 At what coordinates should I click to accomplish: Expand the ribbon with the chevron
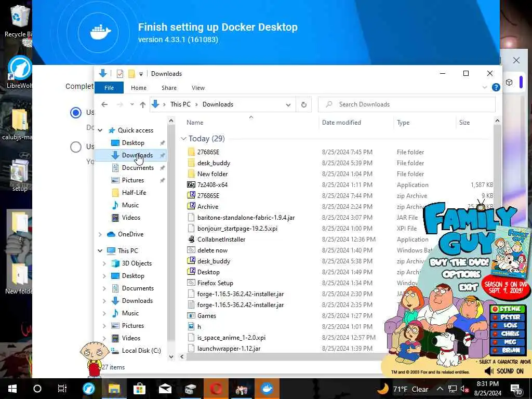(485, 87)
